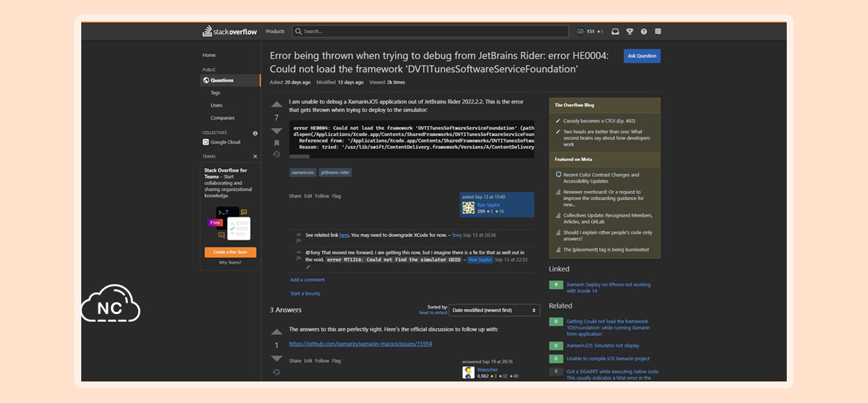
Task: Open the github.com xamarin-macios issue link
Action: (360, 344)
